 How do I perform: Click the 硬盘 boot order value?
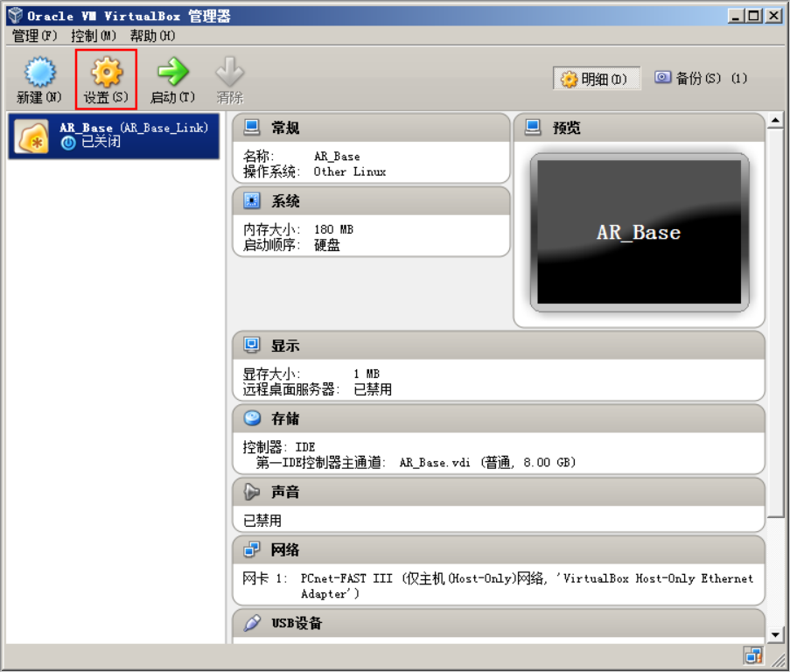click(x=327, y=245)
